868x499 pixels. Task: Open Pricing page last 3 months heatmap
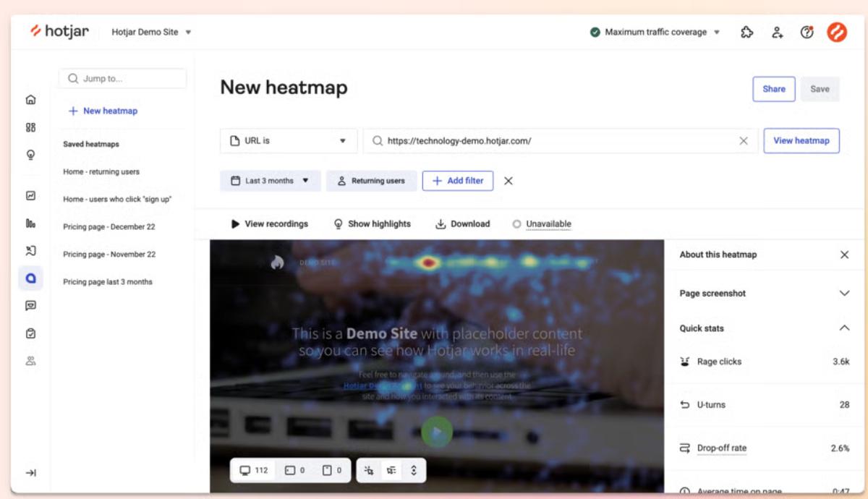(x=108, y=282)
